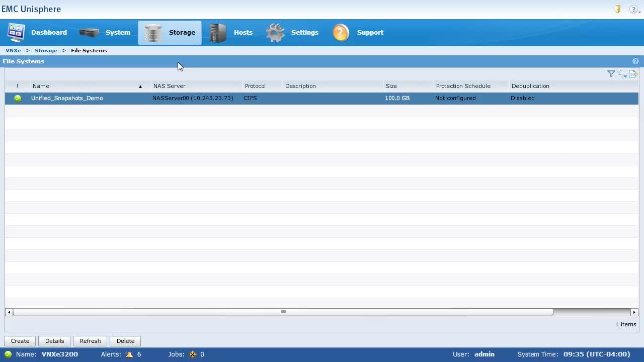Sort by the Description column header

click(x=333, y=86)
